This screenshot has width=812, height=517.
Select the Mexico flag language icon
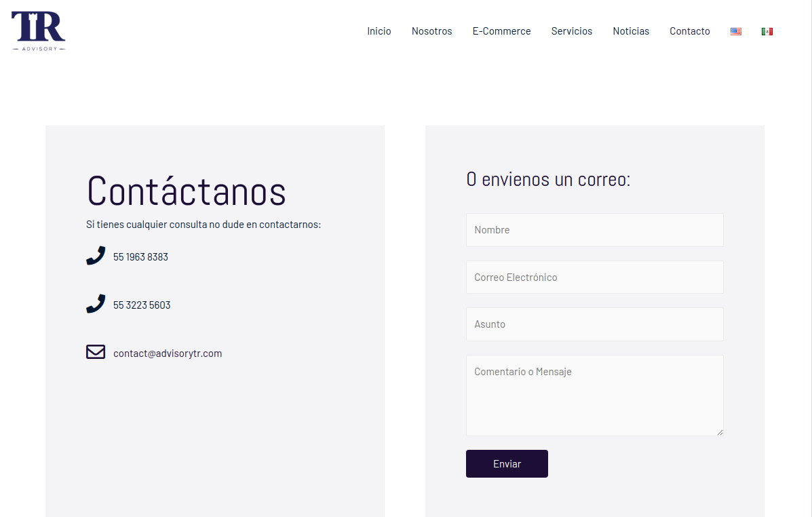point(767,31)
